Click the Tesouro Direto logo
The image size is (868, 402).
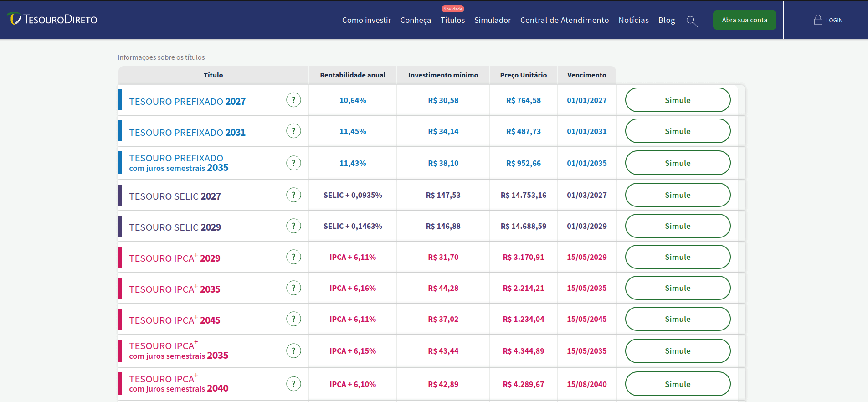(53, 19)
